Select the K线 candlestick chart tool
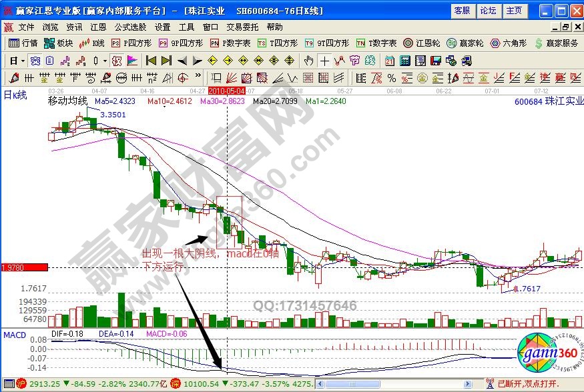This screenshot has width=584, height=392. pyautogui.click(x=92, y=43)
